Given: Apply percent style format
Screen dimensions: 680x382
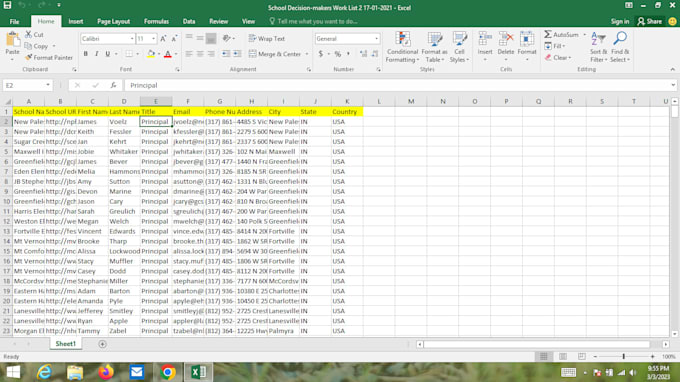Looking at the screenshot, I should pos(337,54).
